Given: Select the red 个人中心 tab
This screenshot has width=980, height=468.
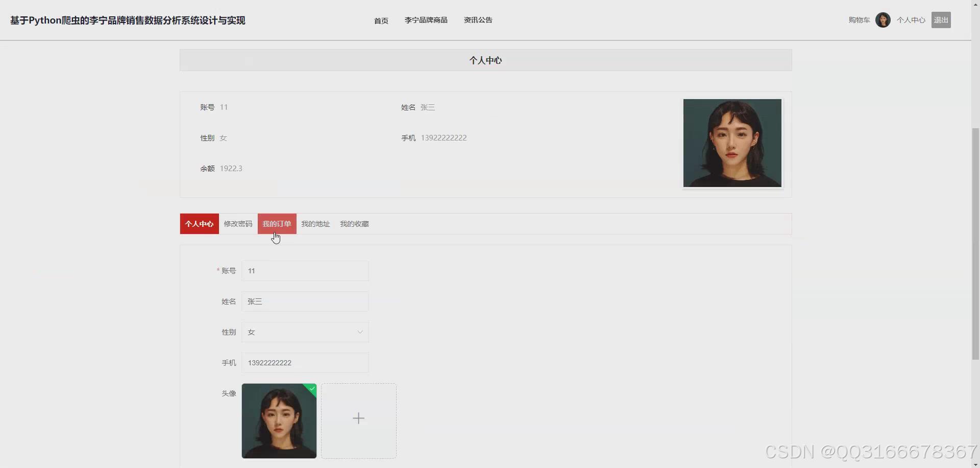Looking at the screenshot, I should coord(200,224).
